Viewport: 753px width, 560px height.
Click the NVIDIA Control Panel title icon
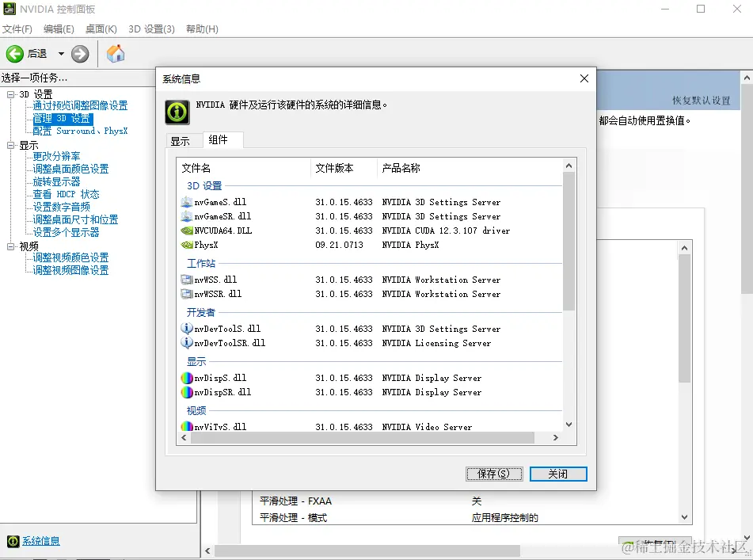(10, 9)
